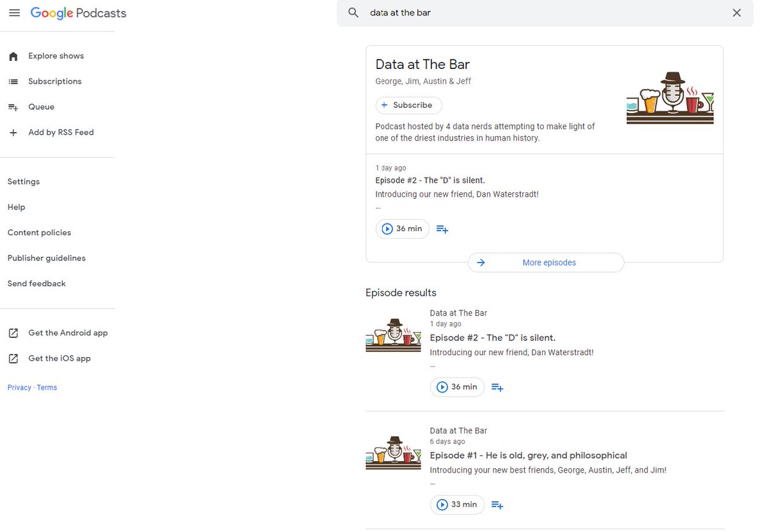Click the Data at The Bar show title
767x532 pixels.
[422, 65]
